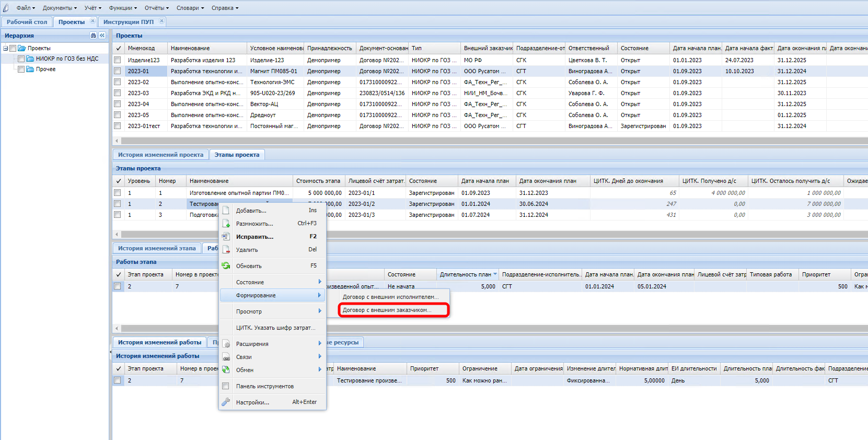Sort by the Мнемокод column header
This screenshot has width=868, height=440.
[141, 48]
